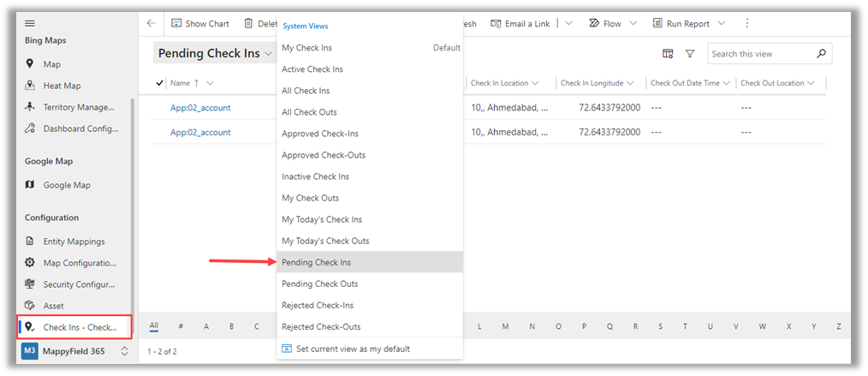Screen dimensions: 868x376
Task: Open the Google Map navigation icon
Action: point(30,185)
